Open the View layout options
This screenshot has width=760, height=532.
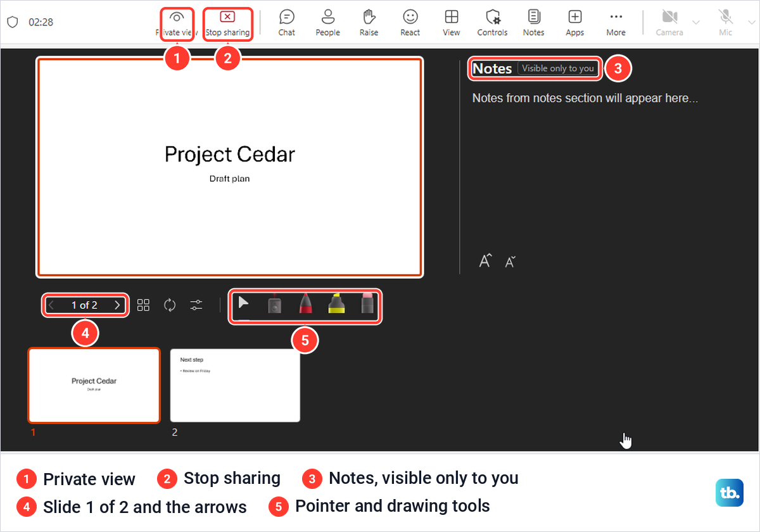[452, 23]
